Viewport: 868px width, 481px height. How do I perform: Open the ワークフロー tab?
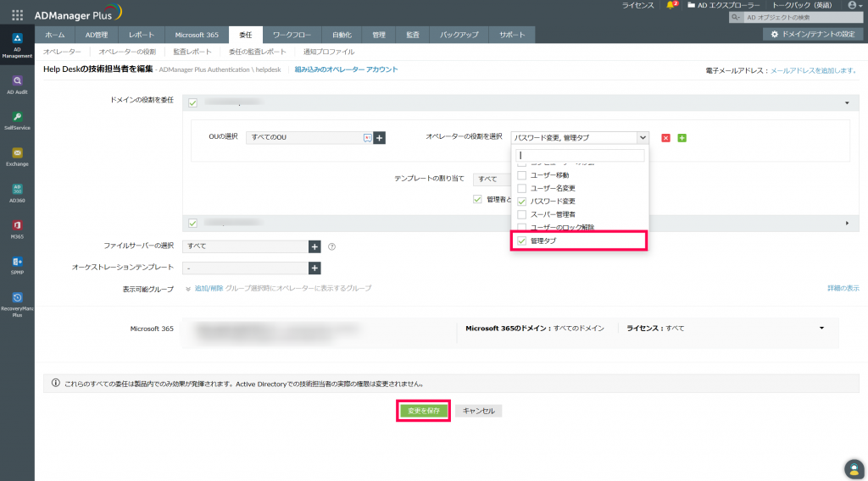(x=292, y=35)
